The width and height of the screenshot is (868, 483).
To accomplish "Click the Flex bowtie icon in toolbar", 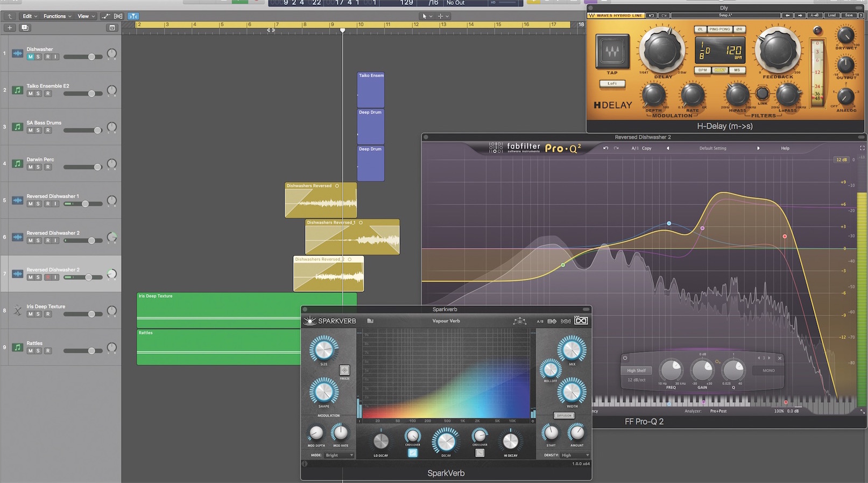I will (118, 16).
